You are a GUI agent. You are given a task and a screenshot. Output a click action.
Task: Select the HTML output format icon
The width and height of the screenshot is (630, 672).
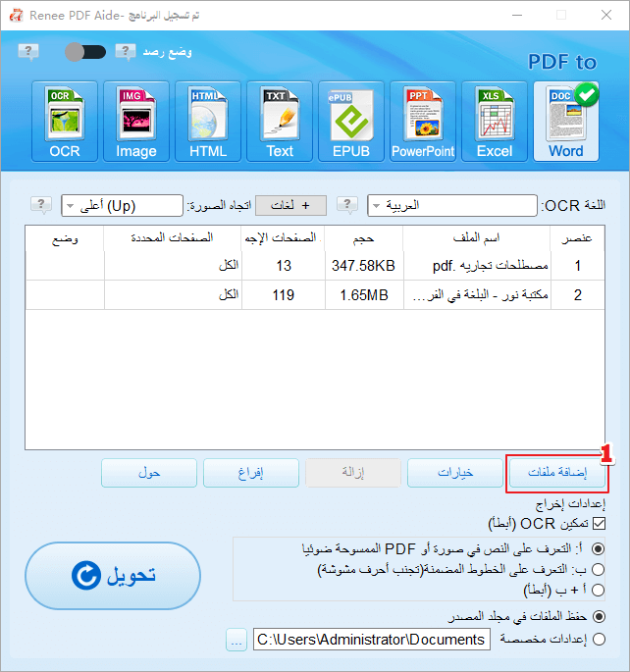208,122
